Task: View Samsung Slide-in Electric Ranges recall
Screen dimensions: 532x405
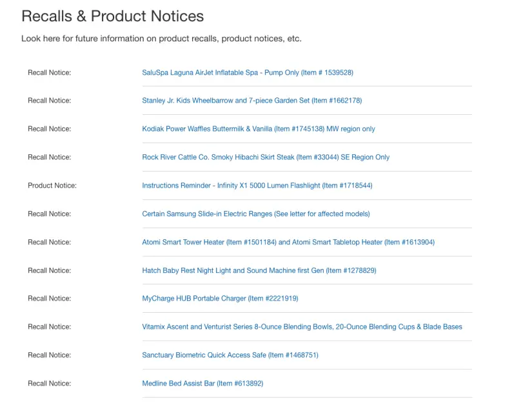Action: point(255,214)
